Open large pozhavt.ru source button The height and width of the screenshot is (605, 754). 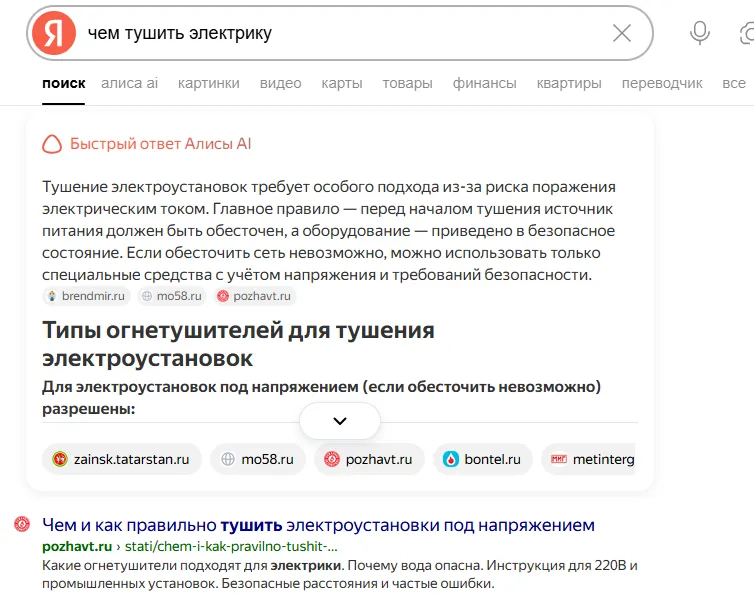pos(369,459)
